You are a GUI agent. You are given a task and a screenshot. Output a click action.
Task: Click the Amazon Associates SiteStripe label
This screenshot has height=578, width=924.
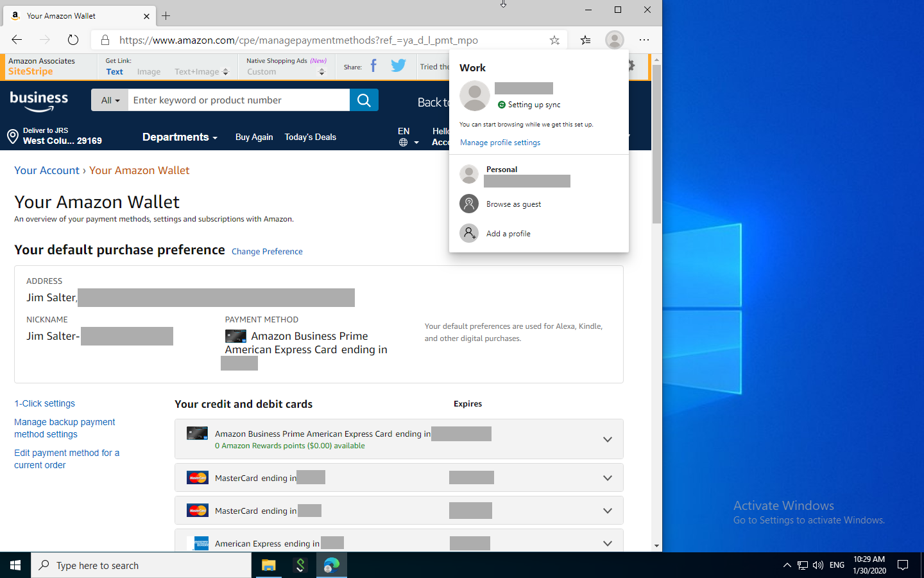click(x=42, y=66)
